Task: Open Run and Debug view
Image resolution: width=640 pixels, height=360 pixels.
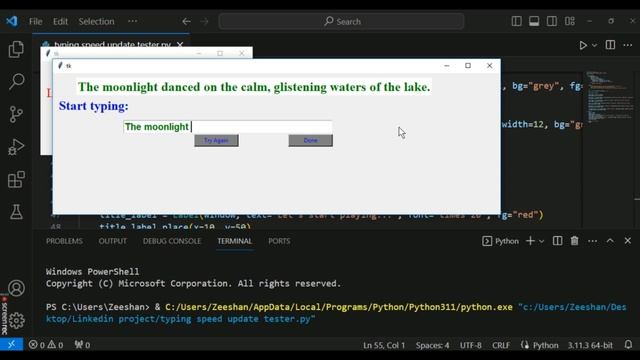Action: click(x=16, y=147)
